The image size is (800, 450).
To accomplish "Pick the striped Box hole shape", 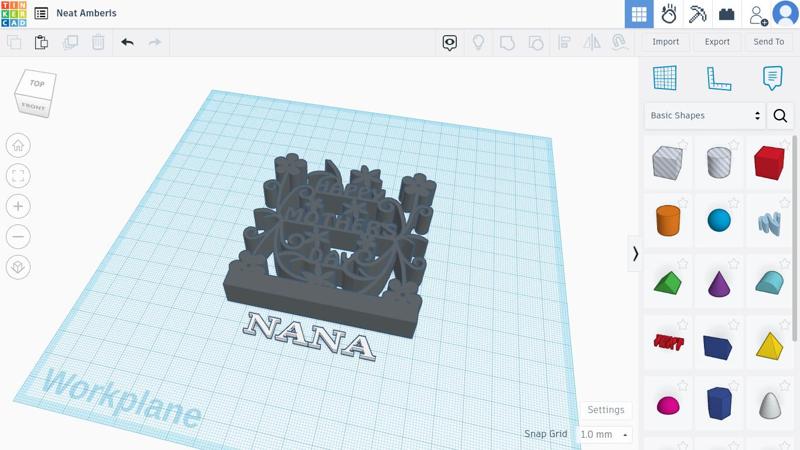I will tap(667, 163).
